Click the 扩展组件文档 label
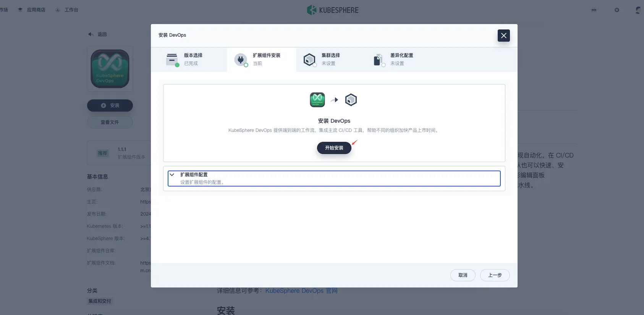Screen dimensions: 644x315 pyautogui.click(x=101, y=263)
